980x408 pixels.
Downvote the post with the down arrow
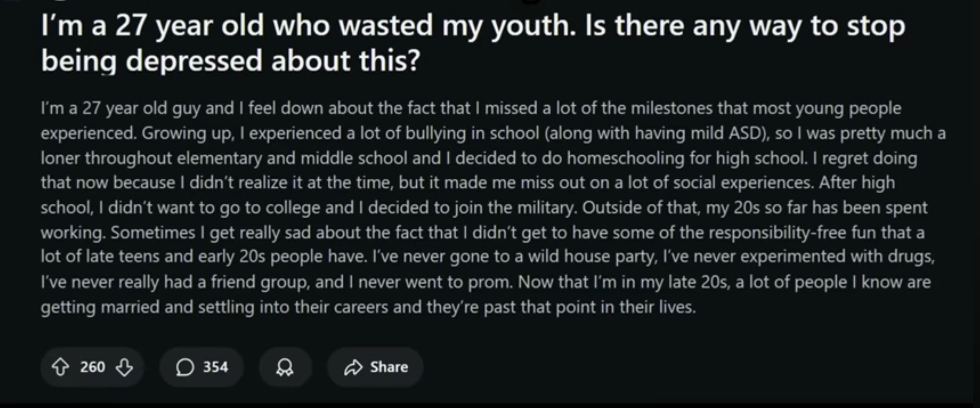[x=124, y=367]
